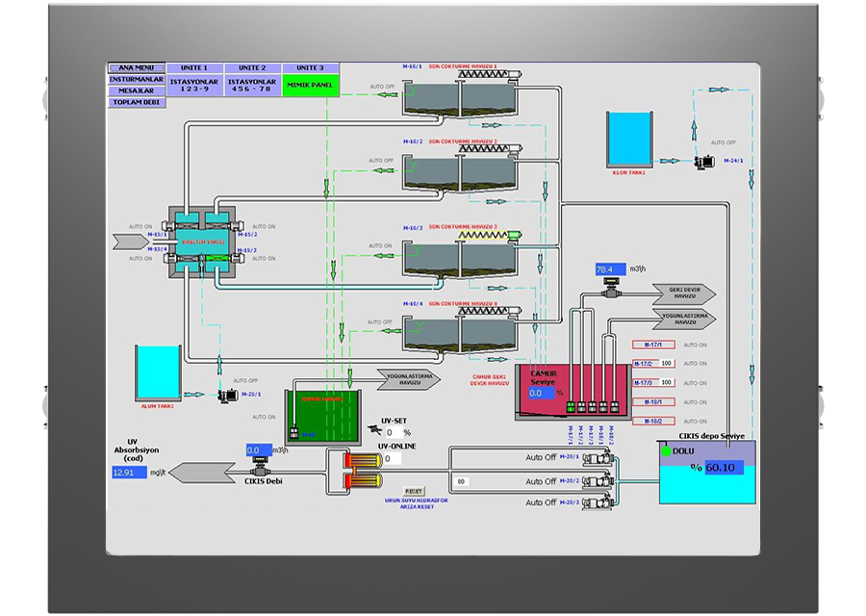The height and width of the screenshot is (616, 866).
Task: Click the M-16/4 scraper motor on settling tank 4
Action: click(514, 311)
